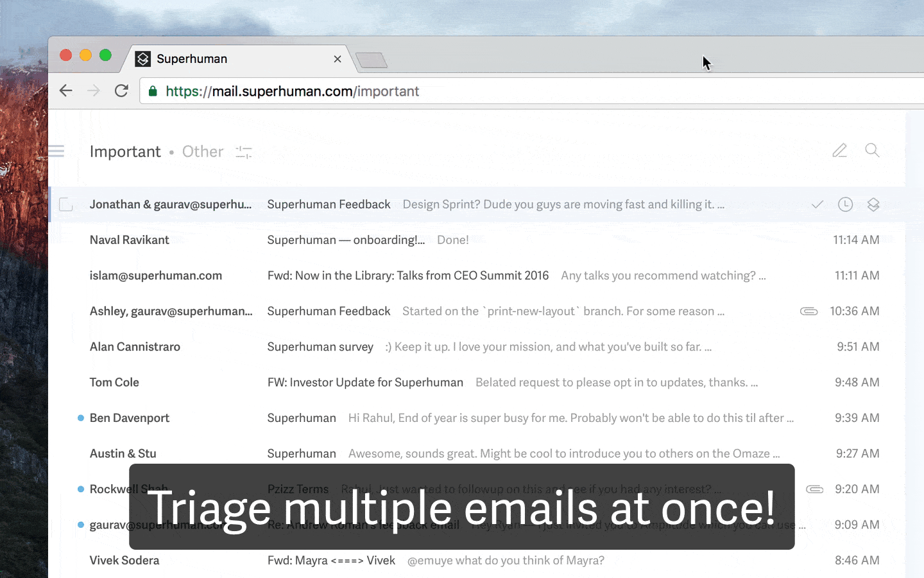Click unread dot beside Rockwell Shah
The width and height of the screenshot is (924, 578).
81,489
